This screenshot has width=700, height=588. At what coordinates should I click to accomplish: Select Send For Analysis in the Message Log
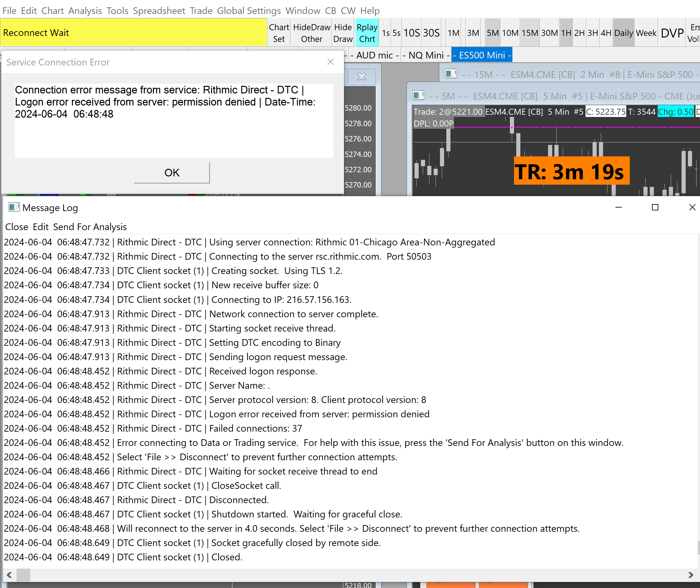[90, 227]
